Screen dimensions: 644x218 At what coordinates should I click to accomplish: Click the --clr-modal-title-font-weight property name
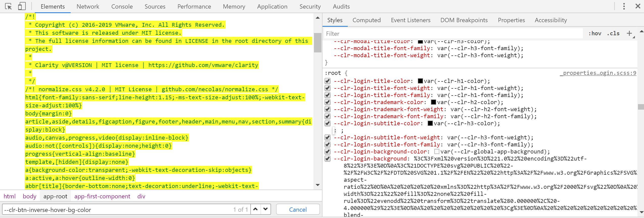[x=382, y=55]
